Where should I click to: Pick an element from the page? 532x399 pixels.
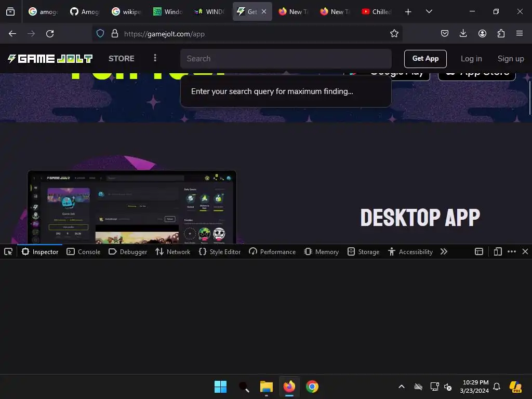click(8, 252)
